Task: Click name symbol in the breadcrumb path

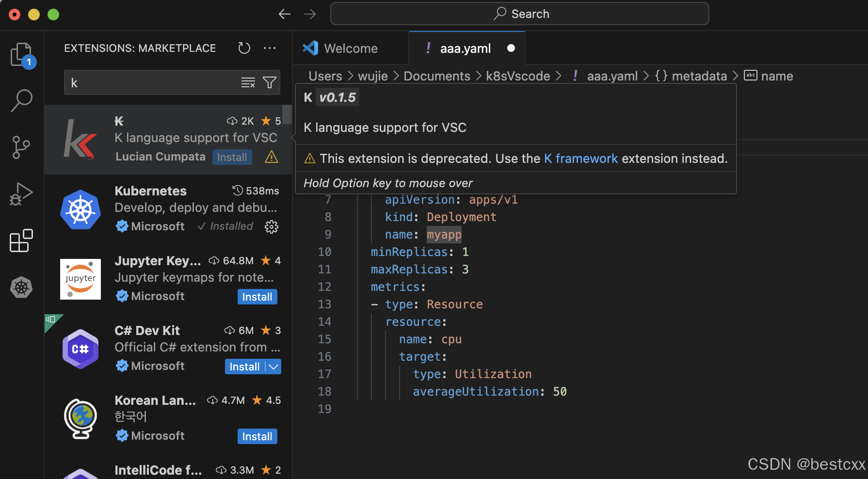Action: point(777,76)
